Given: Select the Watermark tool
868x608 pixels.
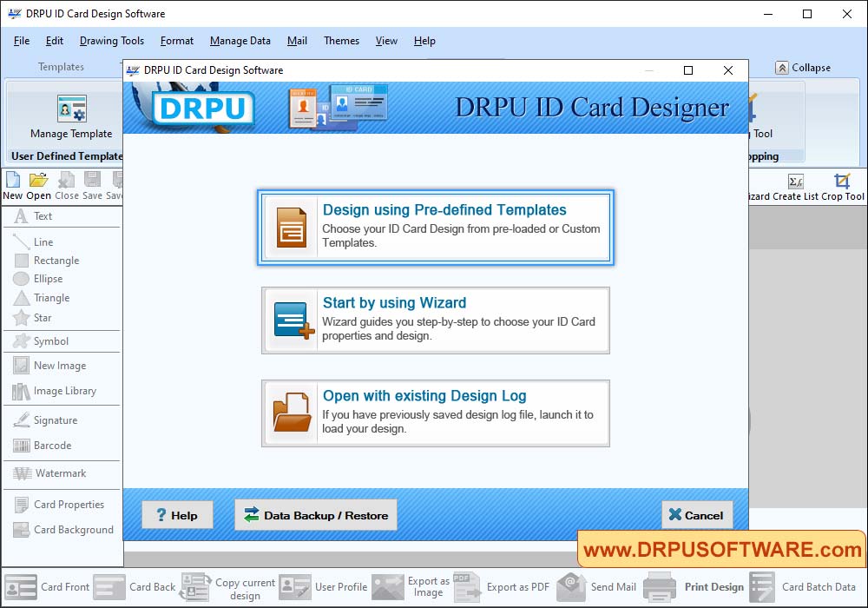Looking at the screenshot, I should click(49, 473).
